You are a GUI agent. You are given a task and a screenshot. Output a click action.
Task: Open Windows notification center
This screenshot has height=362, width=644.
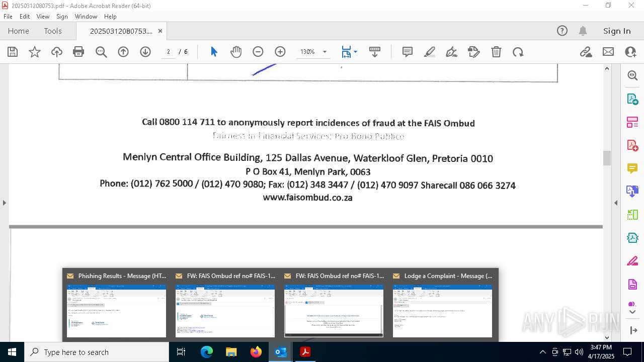(627, 352)
